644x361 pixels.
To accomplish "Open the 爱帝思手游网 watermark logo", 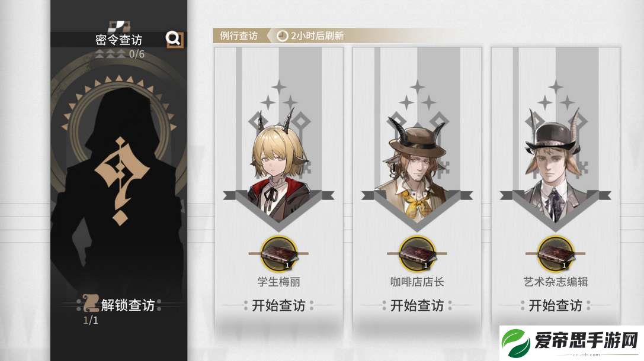I will tap(571, 342).
